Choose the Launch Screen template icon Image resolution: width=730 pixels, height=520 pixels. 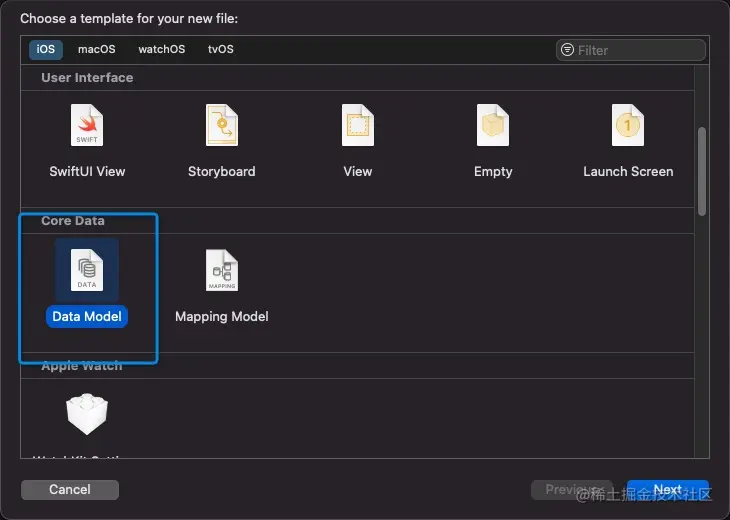(627, 126)
